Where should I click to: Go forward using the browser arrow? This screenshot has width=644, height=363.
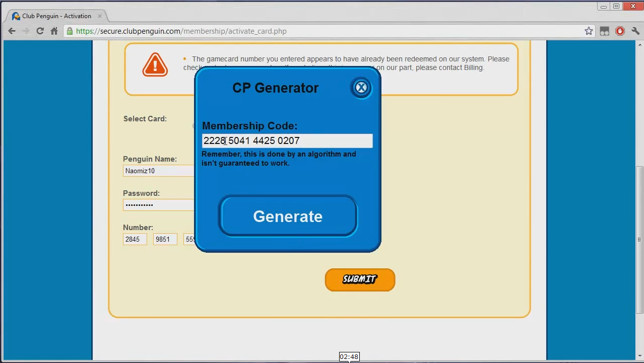pyautogui.click(x=26, y=31)
